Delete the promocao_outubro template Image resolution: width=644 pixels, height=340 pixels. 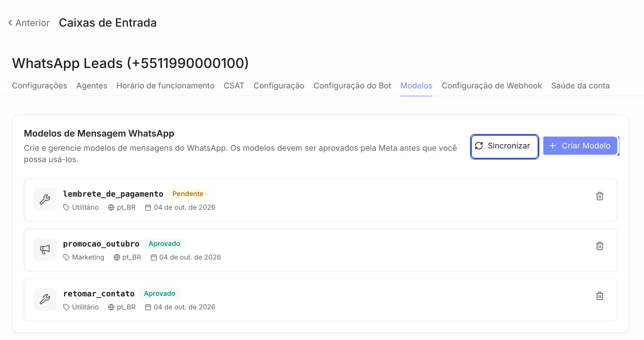[599, 246]
